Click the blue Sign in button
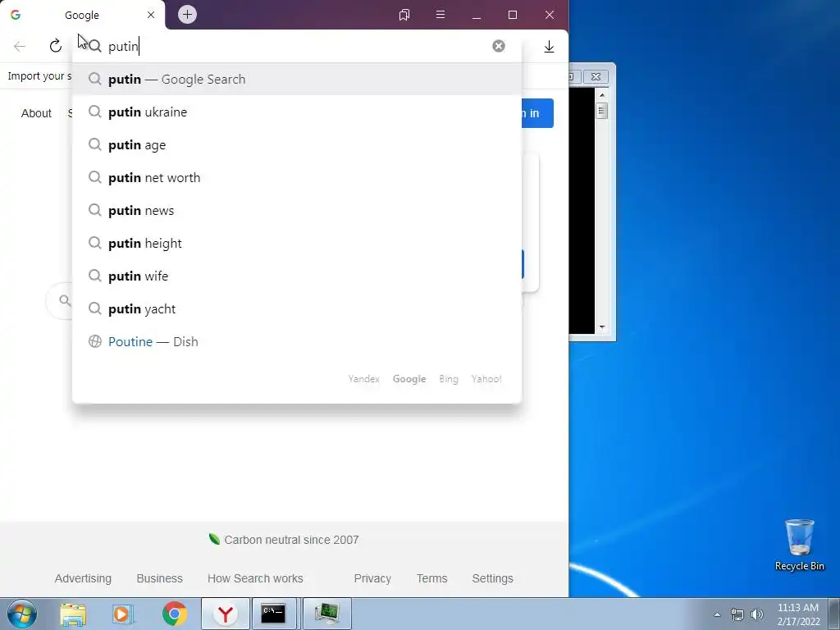840x630 pixels. point(537,113)
